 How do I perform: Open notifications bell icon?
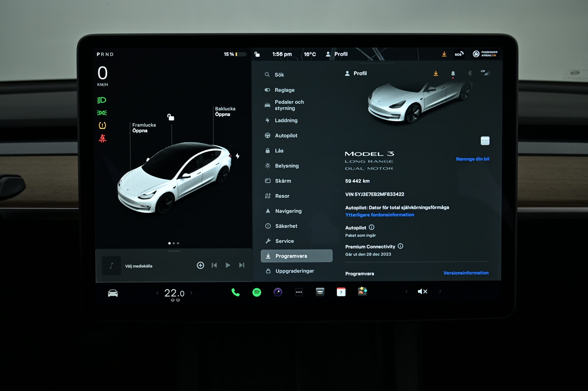click(x=453, y=74)
